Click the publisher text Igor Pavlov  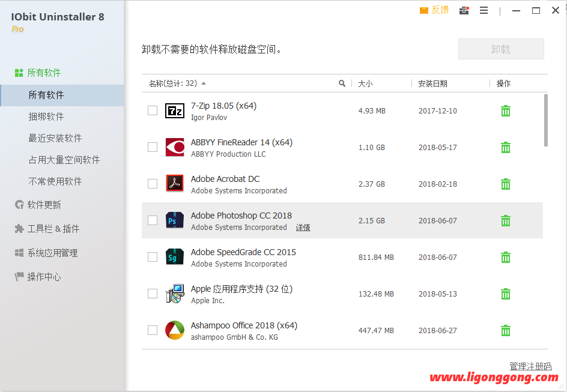tap(209, 118)
